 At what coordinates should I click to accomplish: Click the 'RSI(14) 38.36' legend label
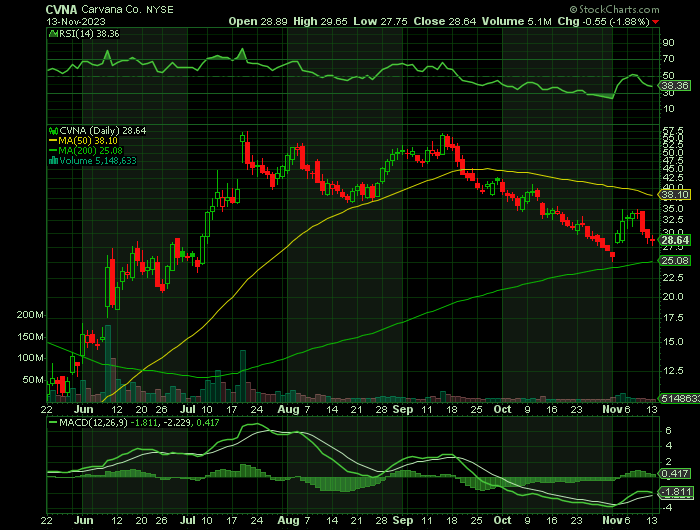click(x=89, y=33)
